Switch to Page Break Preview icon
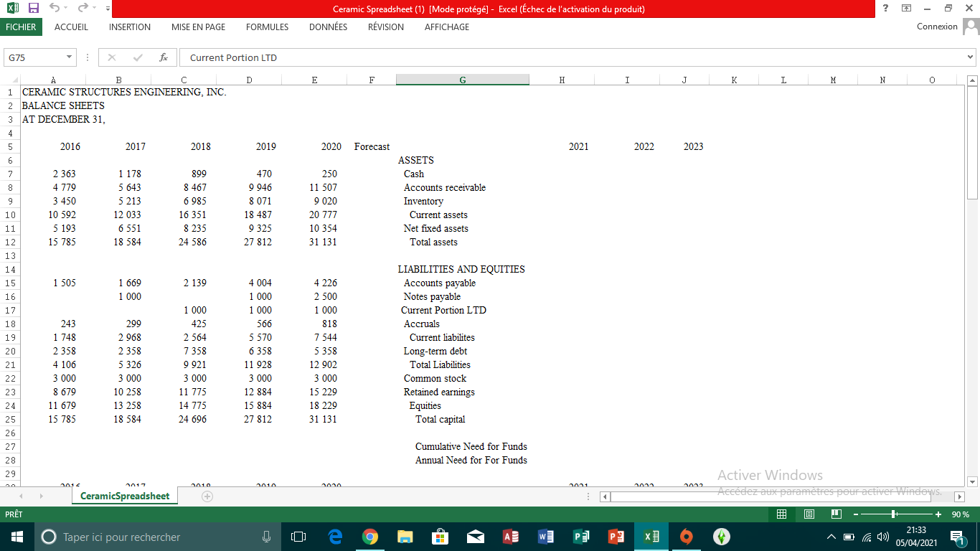The height and width of the screenshot is (551, 980). point(836,514)
